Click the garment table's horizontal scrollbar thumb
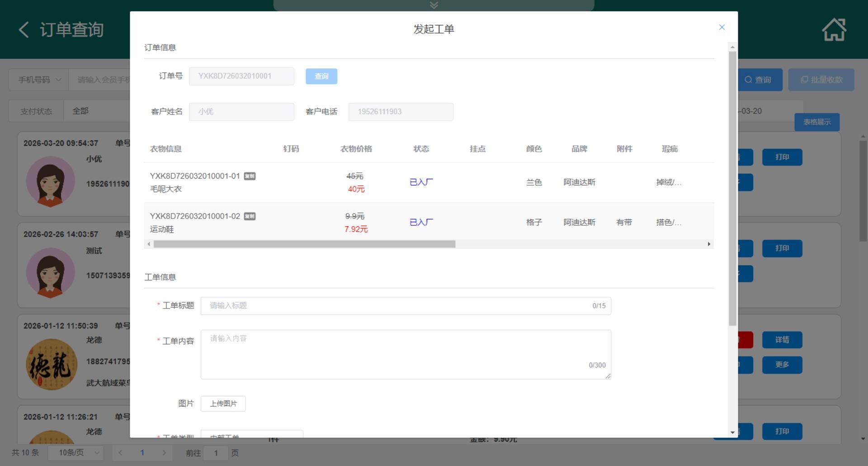 pos(304,244)
